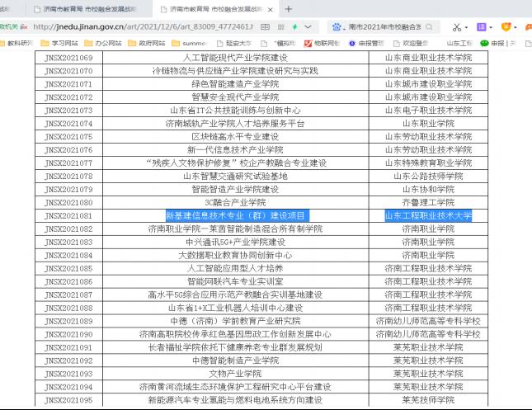
Task: Open the 政府网站 bookmarks folder
Action: pos(148,42)
